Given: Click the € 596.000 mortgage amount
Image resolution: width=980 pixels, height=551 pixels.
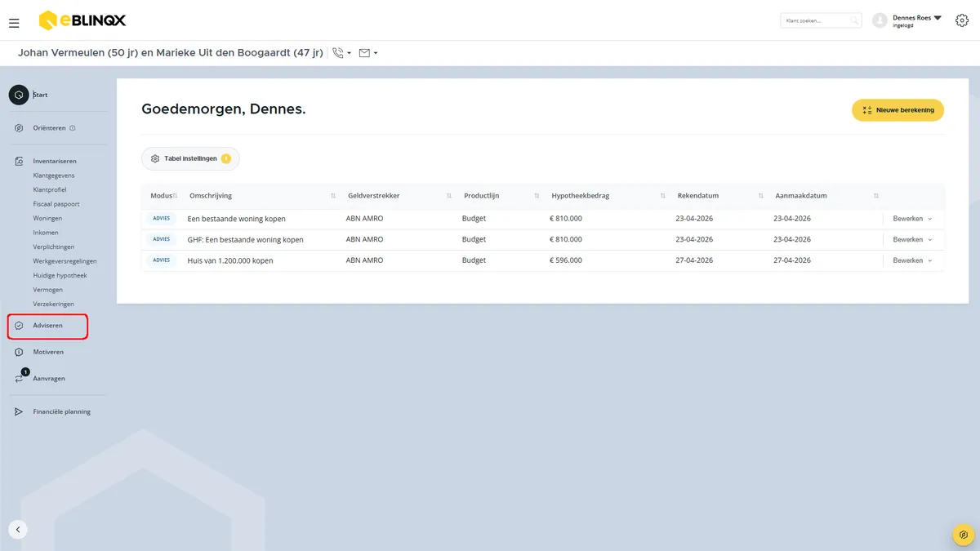Looking at the screenshot, I should click(x=566, y=260).
